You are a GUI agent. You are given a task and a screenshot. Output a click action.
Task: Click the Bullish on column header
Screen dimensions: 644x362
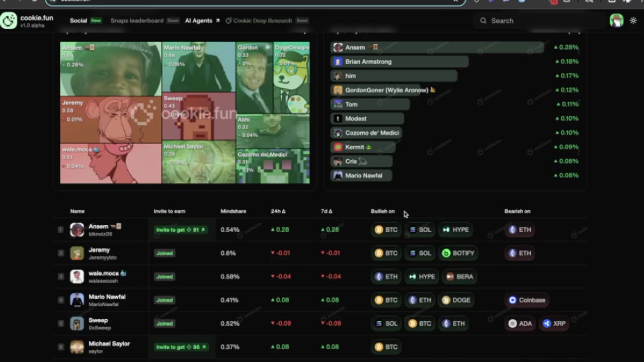click(x=383, y=211)
